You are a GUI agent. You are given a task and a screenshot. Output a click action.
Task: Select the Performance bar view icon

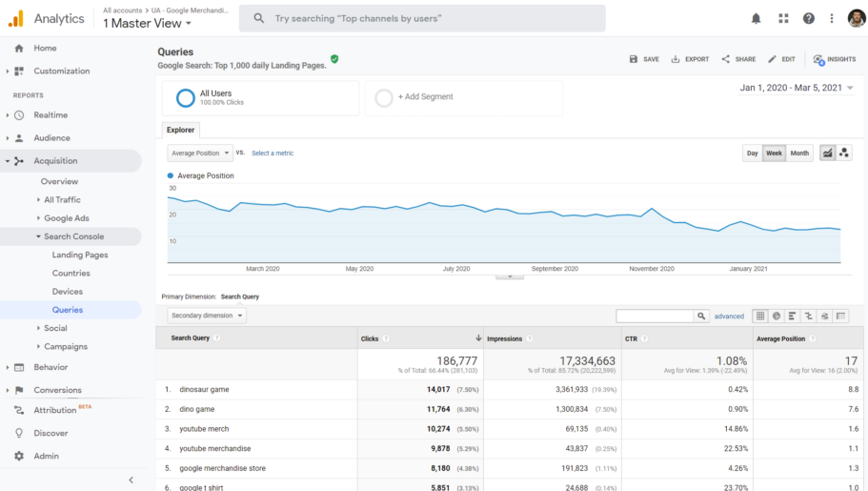792,316
